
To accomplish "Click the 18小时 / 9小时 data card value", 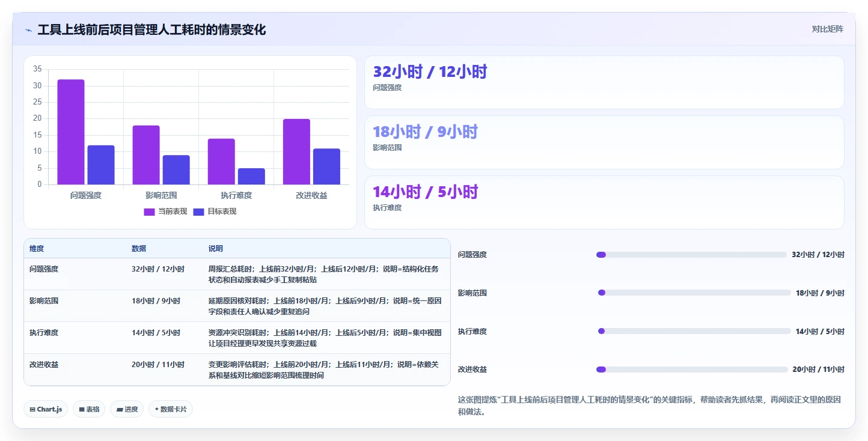I will point(425,132).
